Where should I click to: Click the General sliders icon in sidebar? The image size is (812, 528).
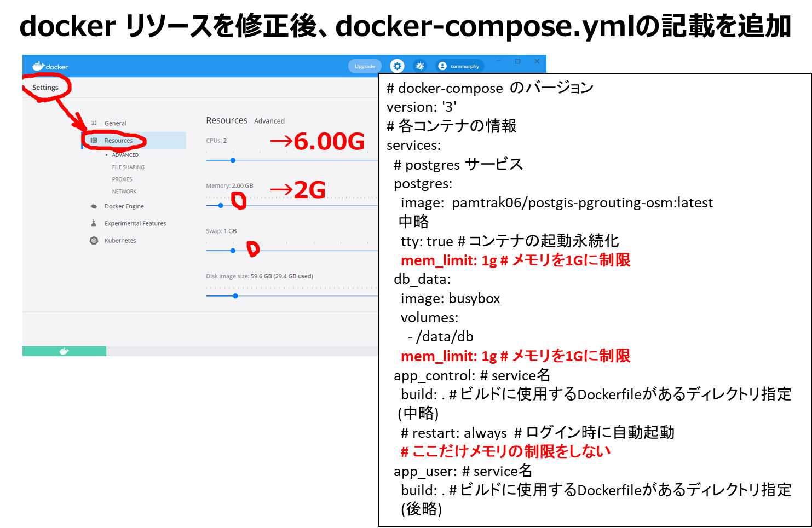point(94,123)
